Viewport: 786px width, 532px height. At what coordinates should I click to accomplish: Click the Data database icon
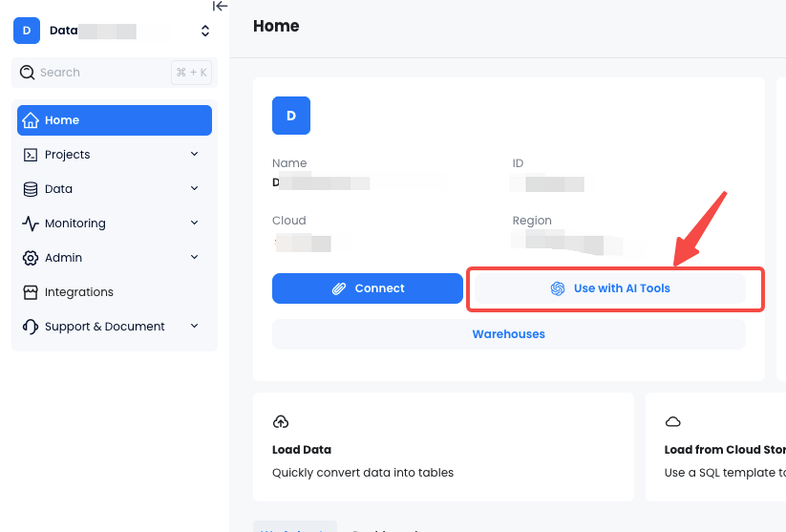[x=31, y=189]
